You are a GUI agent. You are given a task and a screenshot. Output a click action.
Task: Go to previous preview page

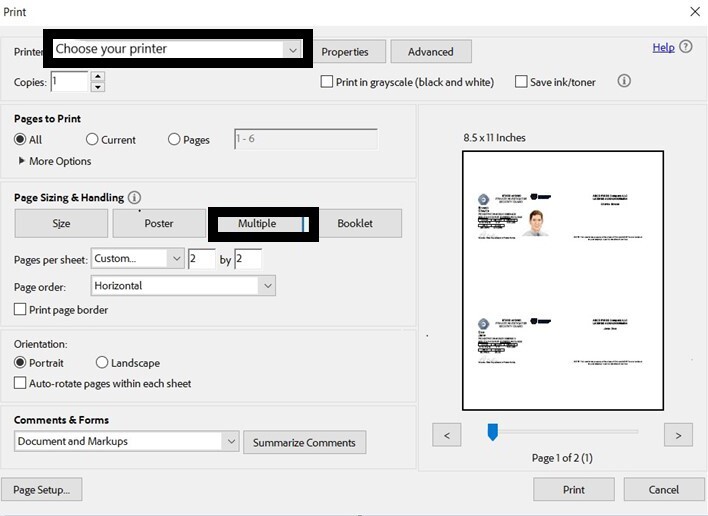447,435
